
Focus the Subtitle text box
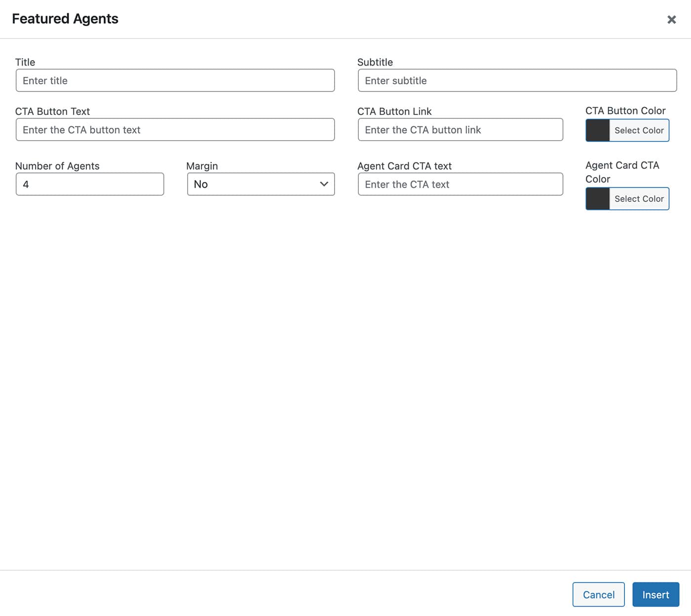click(x=517, y=80)
